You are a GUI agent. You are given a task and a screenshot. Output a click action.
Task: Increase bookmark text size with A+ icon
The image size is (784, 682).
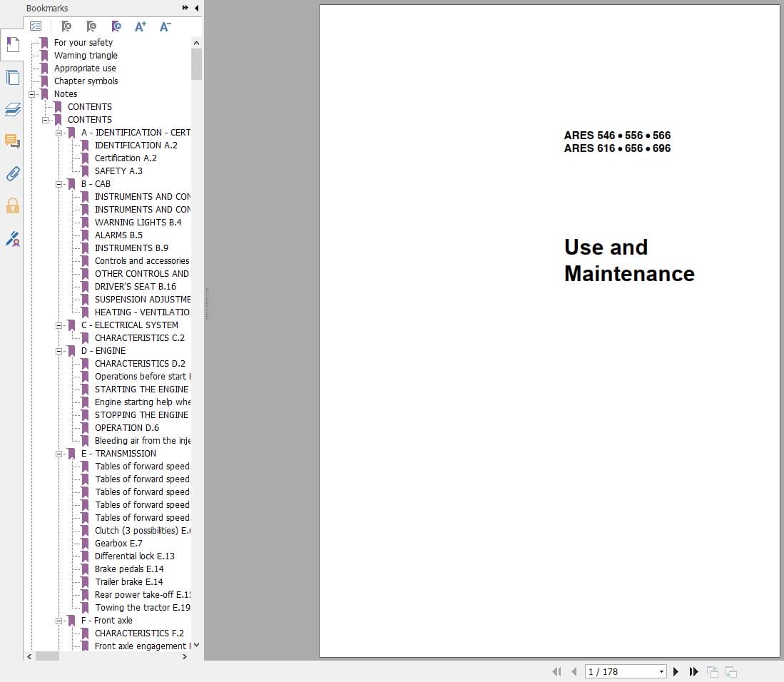click(x=141, y=26)
